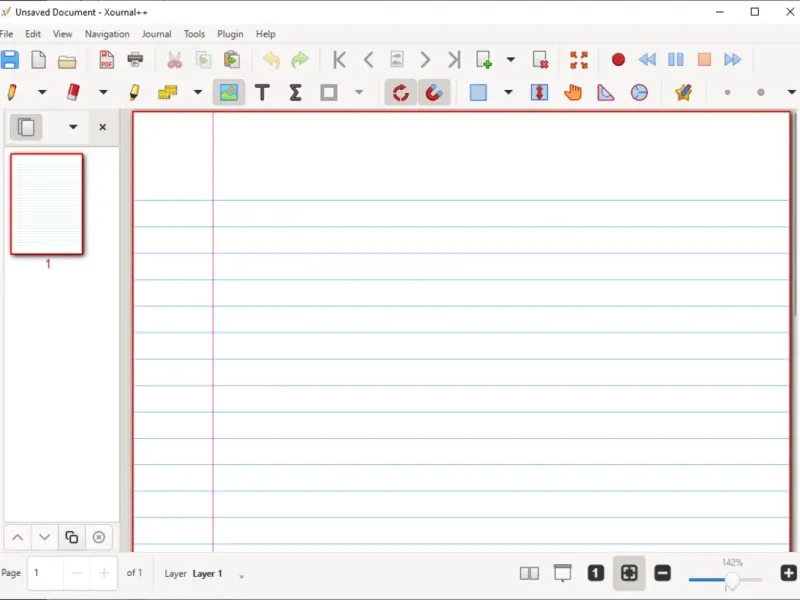The image size is (800, 600).
Task: Zoom out with minus button
Action: 662,573
